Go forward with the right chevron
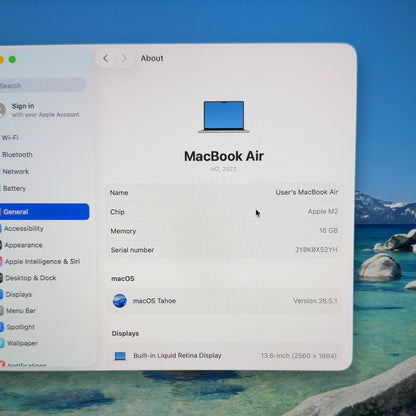The width and height of the screenshot is (416, 416). (124, 59)
